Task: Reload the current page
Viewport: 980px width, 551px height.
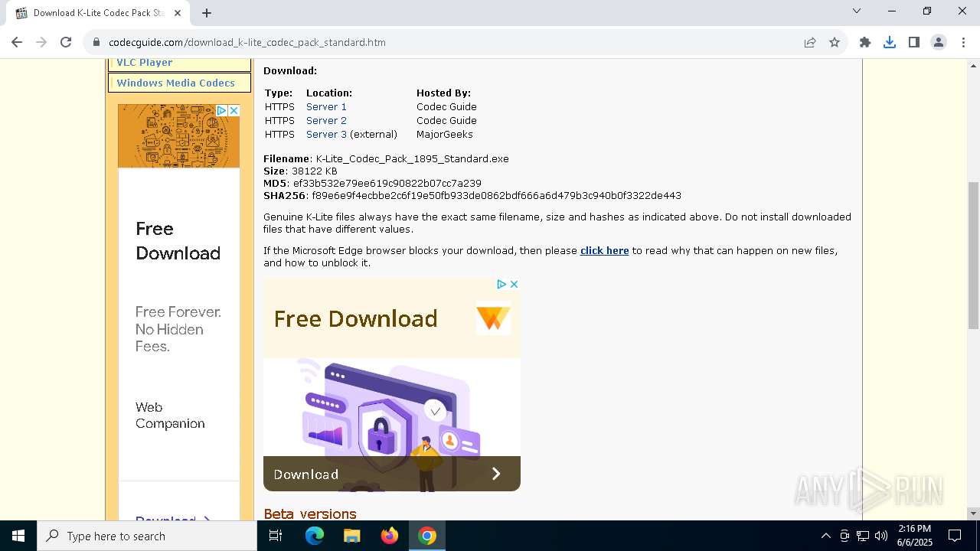Action: click(x=66, y=42)
